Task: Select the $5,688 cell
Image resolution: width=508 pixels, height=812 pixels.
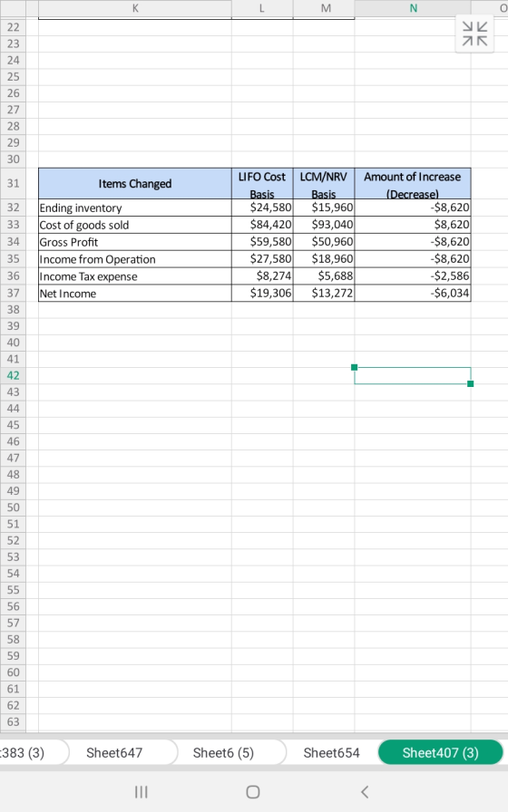Action: [324, 276]
